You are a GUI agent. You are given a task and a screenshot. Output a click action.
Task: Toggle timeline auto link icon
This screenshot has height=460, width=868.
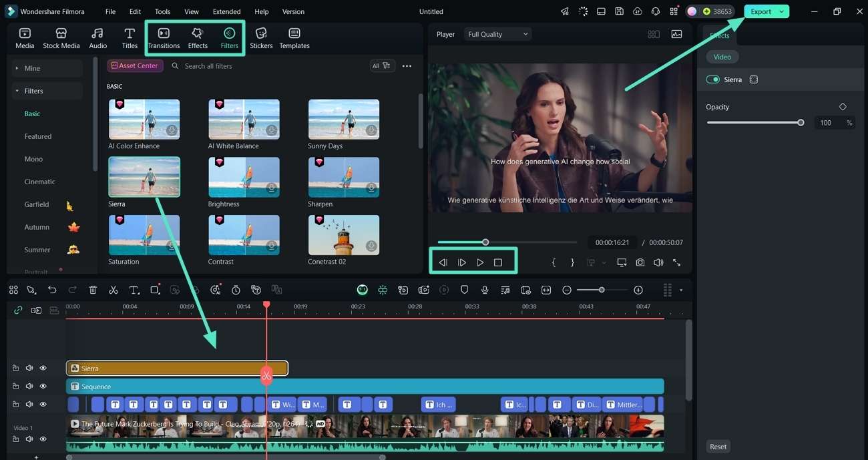click(18, 310)
